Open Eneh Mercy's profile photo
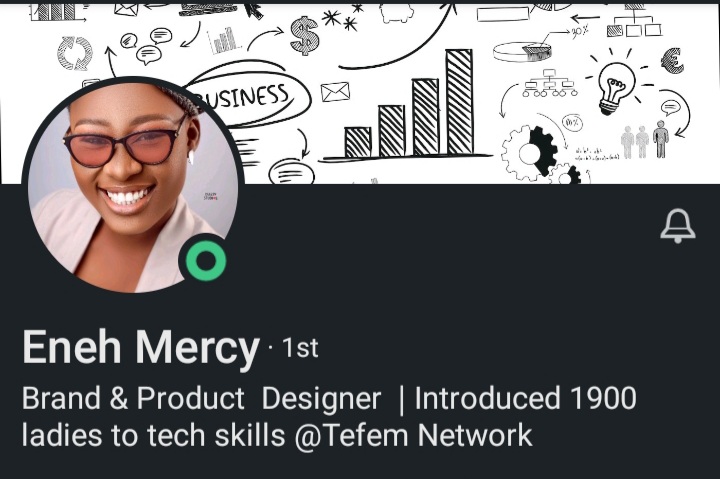The height and width of the screenshot is (479, 720). (133, 186)
